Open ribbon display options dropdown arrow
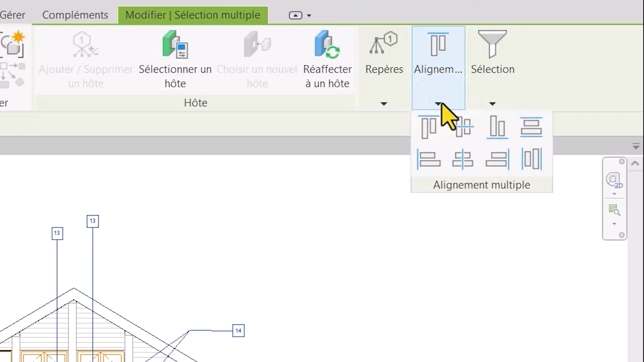This screenshot has width=644, height=362. [309, 15]
